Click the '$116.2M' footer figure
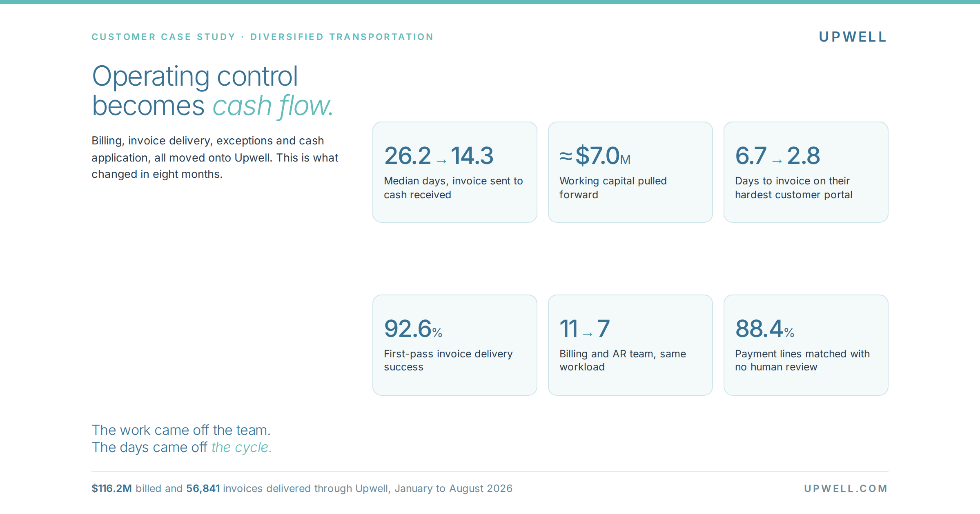 click(111, 488)
